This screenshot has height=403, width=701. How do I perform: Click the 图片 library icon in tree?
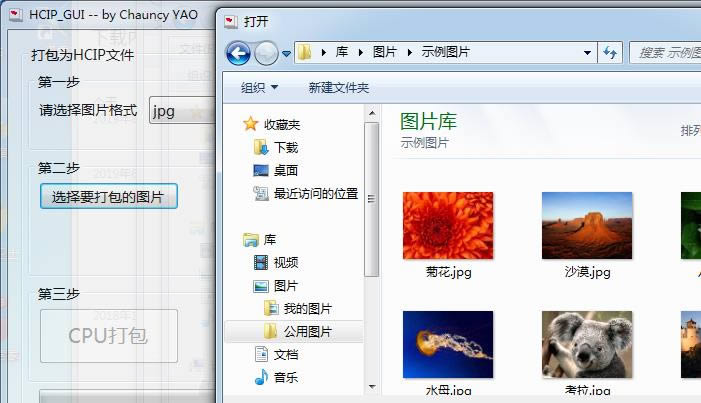coord(261,286)
